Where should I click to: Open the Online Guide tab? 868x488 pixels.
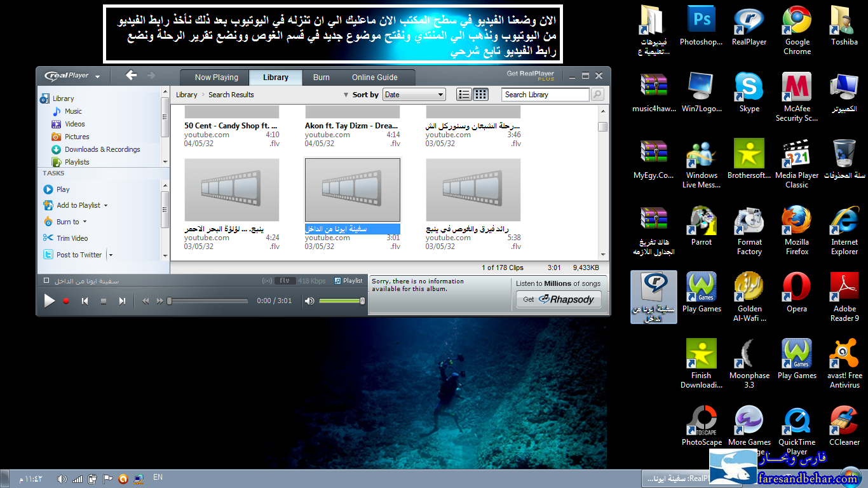pyautogui.click(x=374, y=78)
